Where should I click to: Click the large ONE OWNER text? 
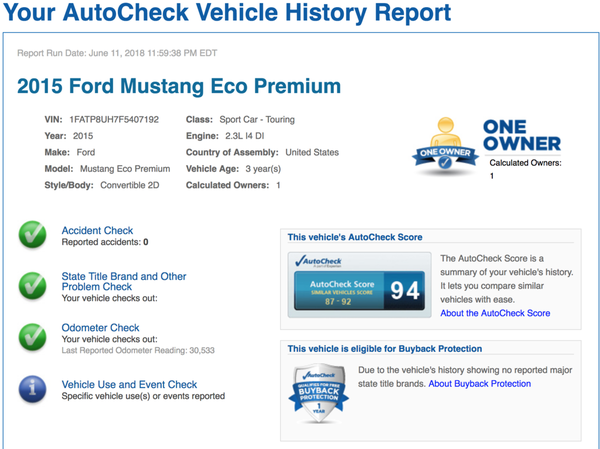522,136
